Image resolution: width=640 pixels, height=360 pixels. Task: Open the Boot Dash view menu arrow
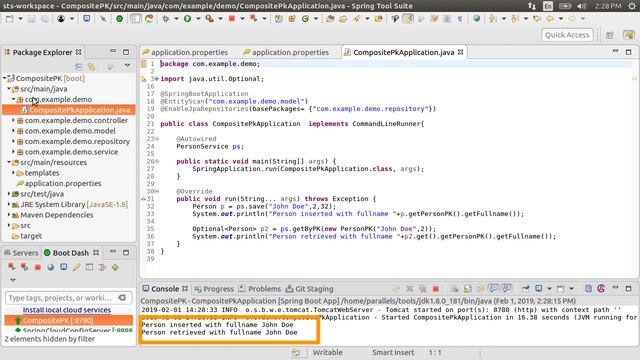pyautogui.click(x=13, y=280)
